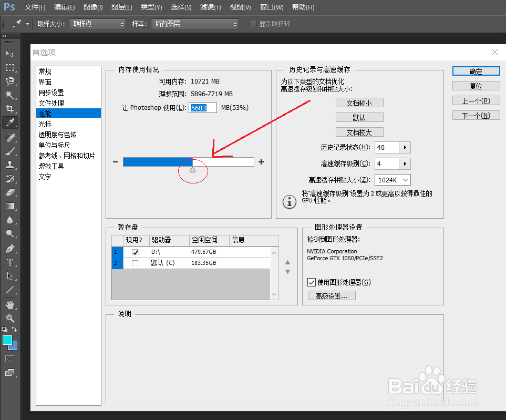
Task: Expand the collapsed toolbox double arrow
Action: (4, 36)
